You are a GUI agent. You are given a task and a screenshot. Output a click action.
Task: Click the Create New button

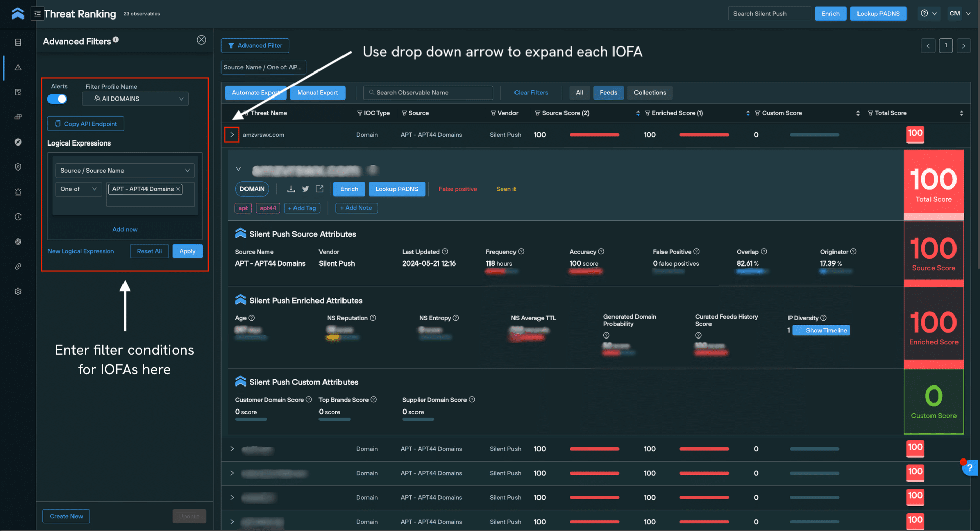click(x=66, y=516)
